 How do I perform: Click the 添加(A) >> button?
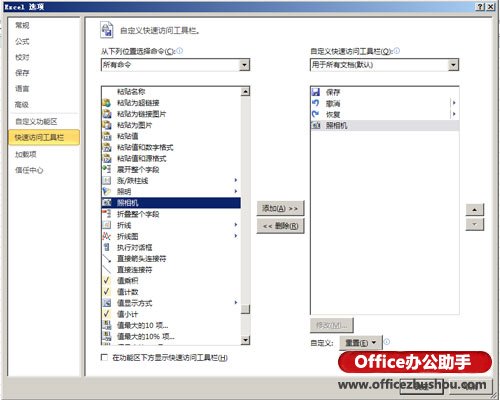tap(280, 208)
